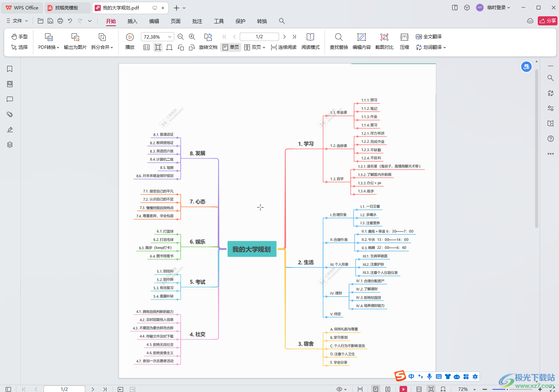Viewport: 559px width, 392px height.
Task: Click the red 分享 share button
Action: tap(548, 21)
